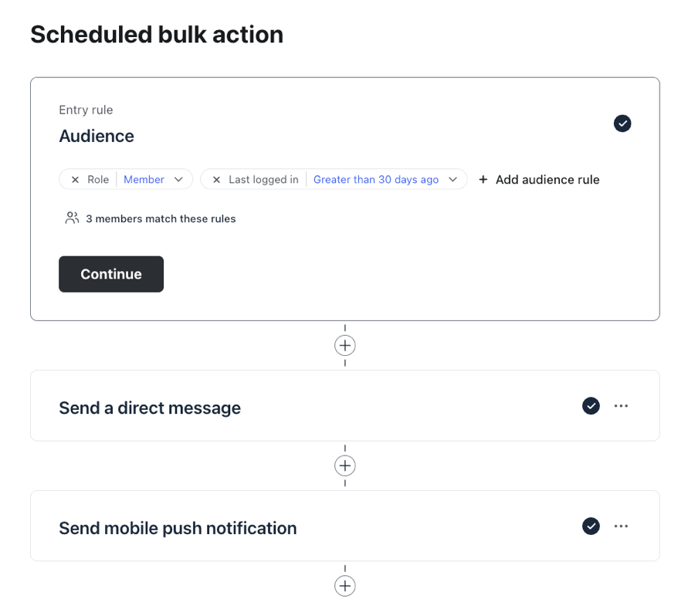Screen dimensions: 695x616
Task: Add a step after mobile push notification
Action: [x=345, y=586]
